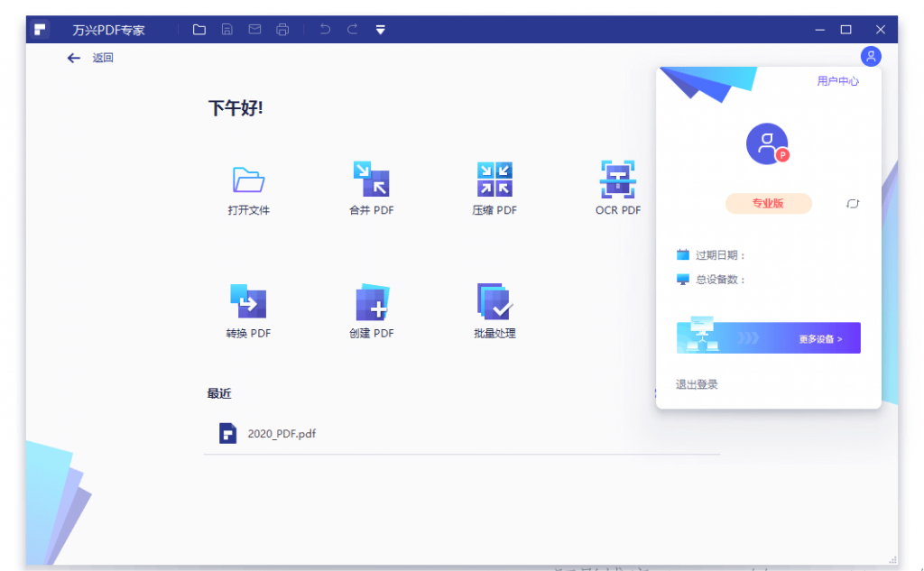Screen dimensions: 924x571
Task: Click the redo arrow in title bar
Action: [353, 30]
